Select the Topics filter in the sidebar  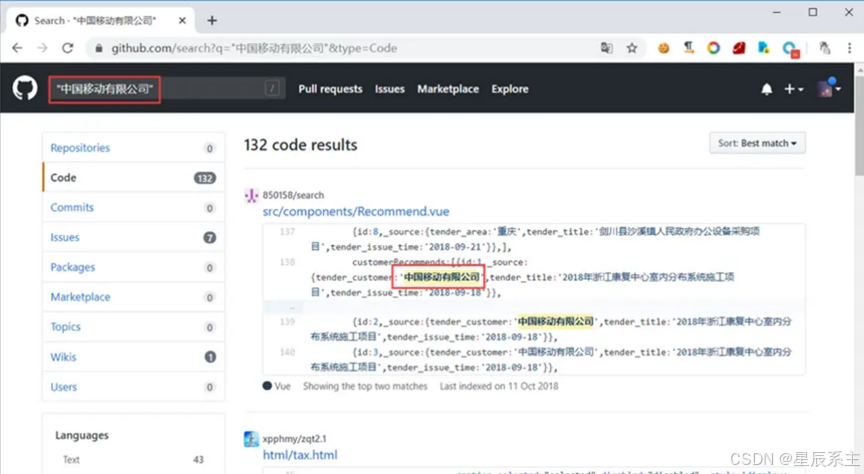(x=133, y=326)
